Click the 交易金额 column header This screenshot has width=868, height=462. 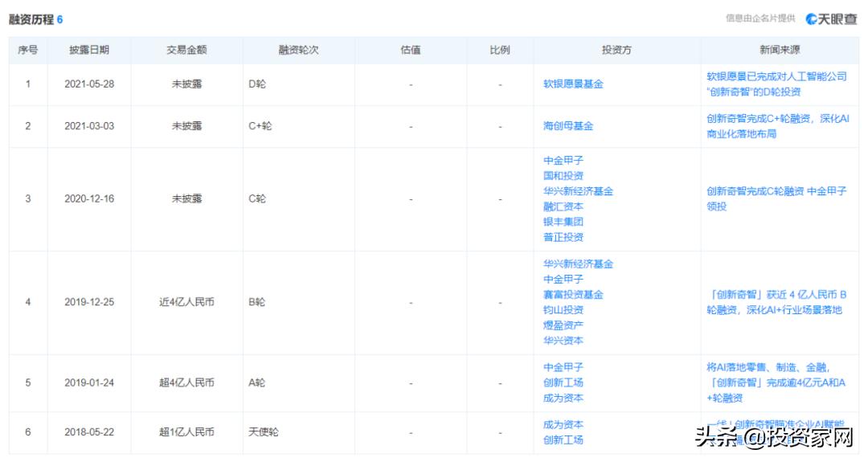point(186,50)
